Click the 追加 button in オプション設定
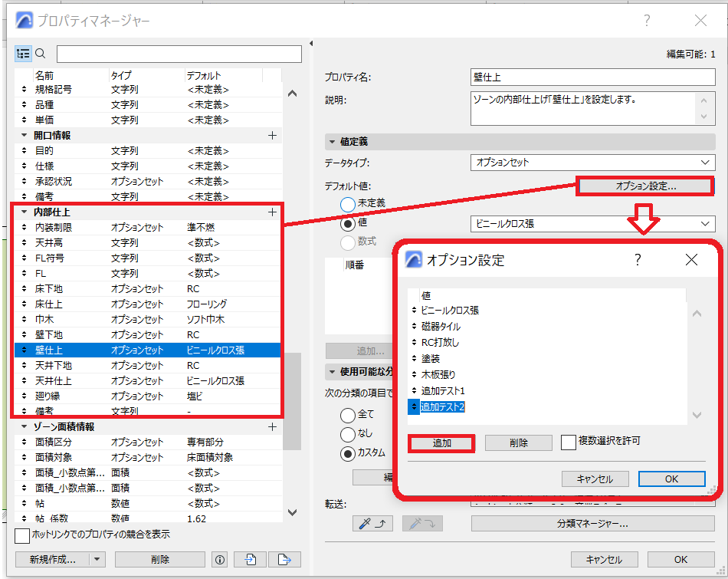This screenshot has height=579, width=728. [x=441, y=443]
